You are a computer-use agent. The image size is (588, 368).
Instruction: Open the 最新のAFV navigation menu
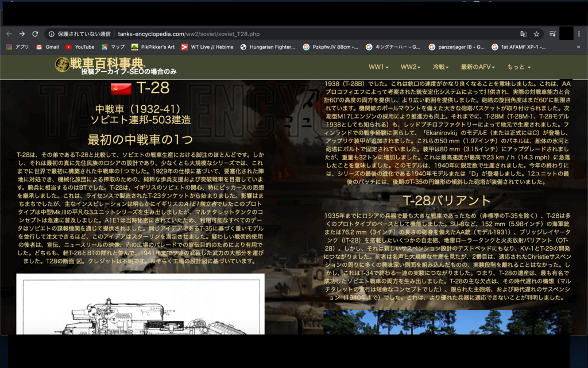[477, 67]
